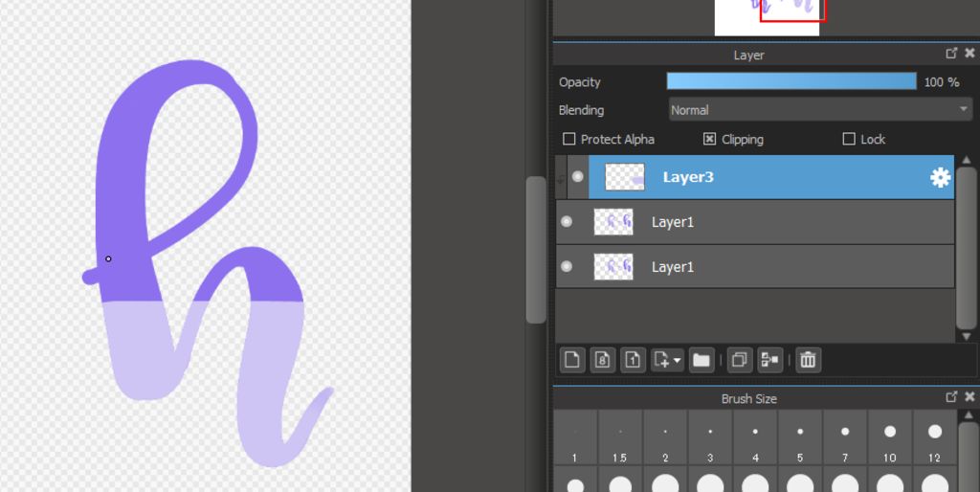Click the Layer panel title bar
980x492 pixels.
point(748,55)
